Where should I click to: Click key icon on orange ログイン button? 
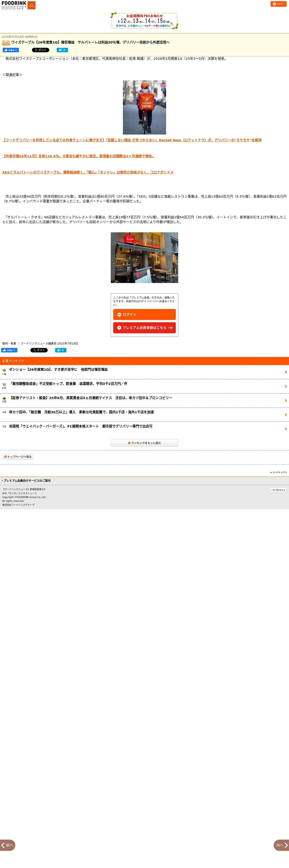tap(119, 315)
